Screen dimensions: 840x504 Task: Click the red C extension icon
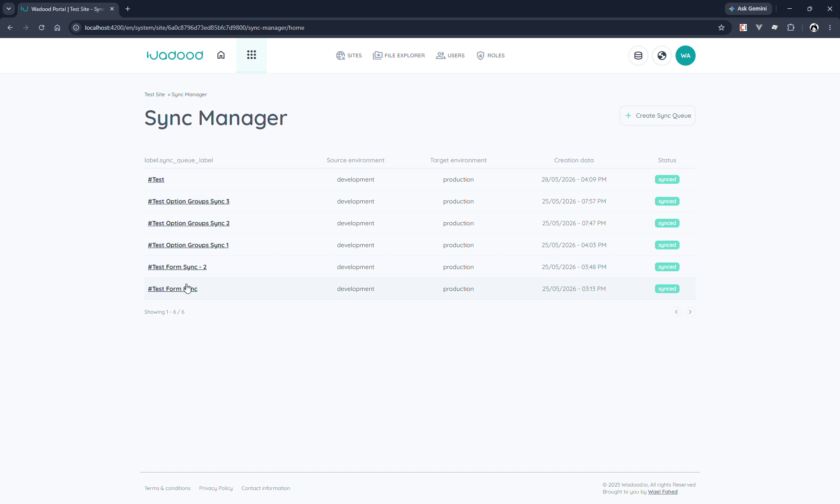click(743, 28)
